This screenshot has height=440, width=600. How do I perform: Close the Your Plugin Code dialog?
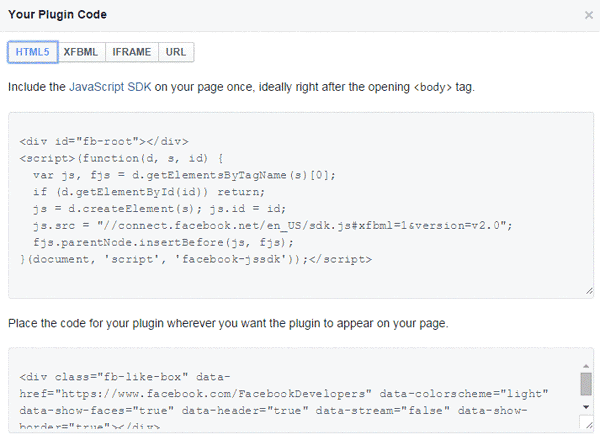pos(589,15)
